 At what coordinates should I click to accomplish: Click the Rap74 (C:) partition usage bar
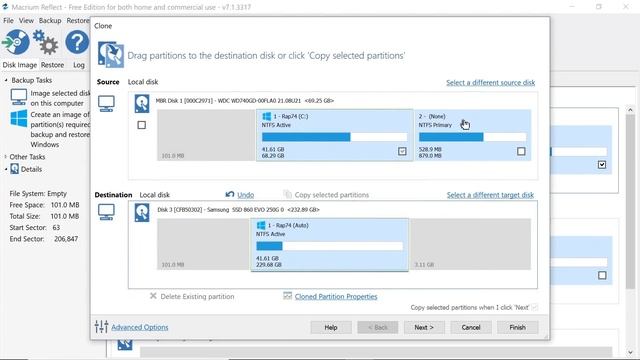tap(334, 137)
